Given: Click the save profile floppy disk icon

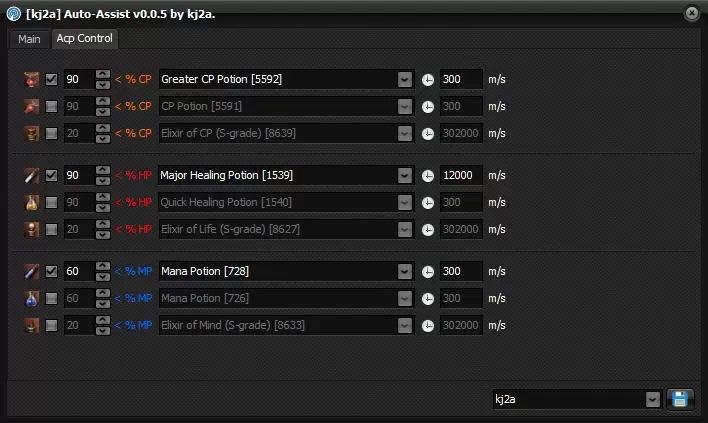Looking at the screenshot, I should pyautogui.click(x=680, y=399).
